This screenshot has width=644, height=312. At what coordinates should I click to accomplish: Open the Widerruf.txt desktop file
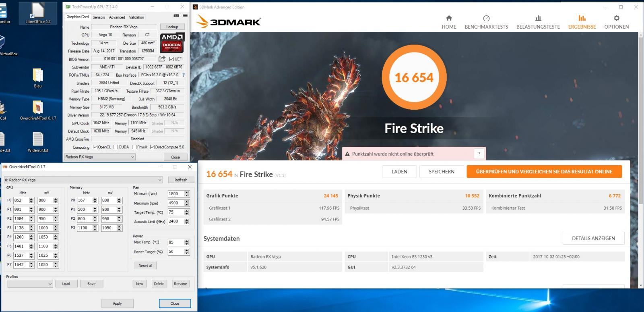click(x=38, y=142)
